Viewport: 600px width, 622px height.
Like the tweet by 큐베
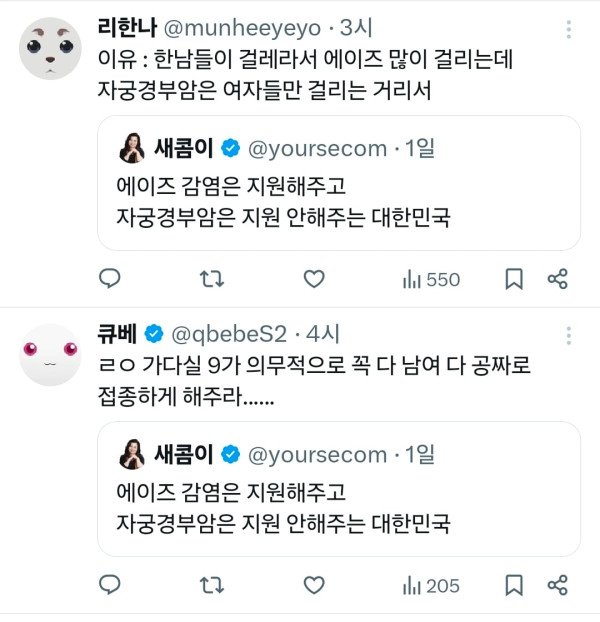pos(314,584)
